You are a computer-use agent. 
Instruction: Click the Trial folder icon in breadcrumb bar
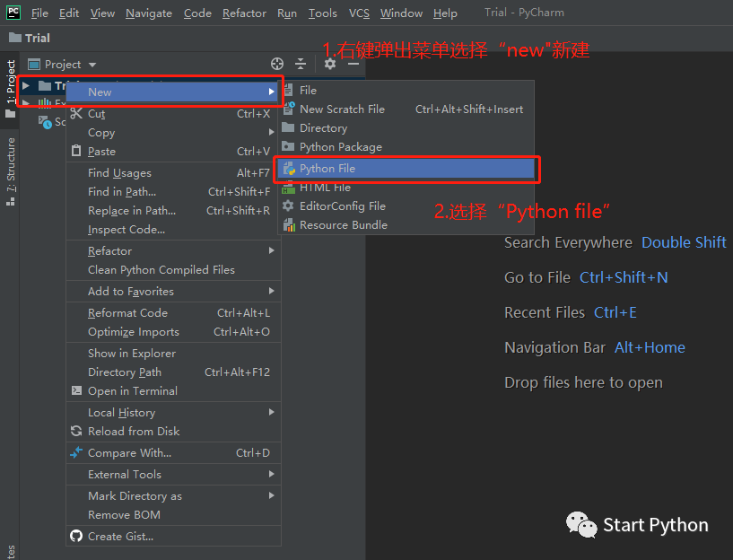15,38
